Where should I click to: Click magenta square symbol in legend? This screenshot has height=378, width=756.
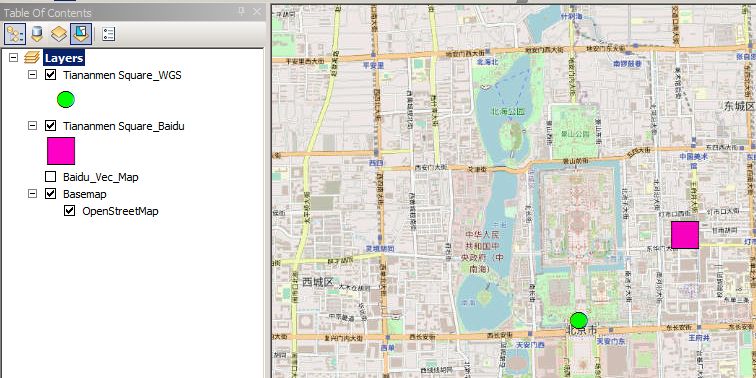[61, 151]
